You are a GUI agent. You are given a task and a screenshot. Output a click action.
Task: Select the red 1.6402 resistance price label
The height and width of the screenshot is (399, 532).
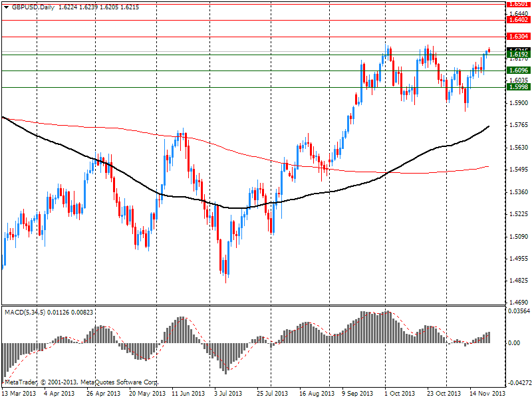517,21
